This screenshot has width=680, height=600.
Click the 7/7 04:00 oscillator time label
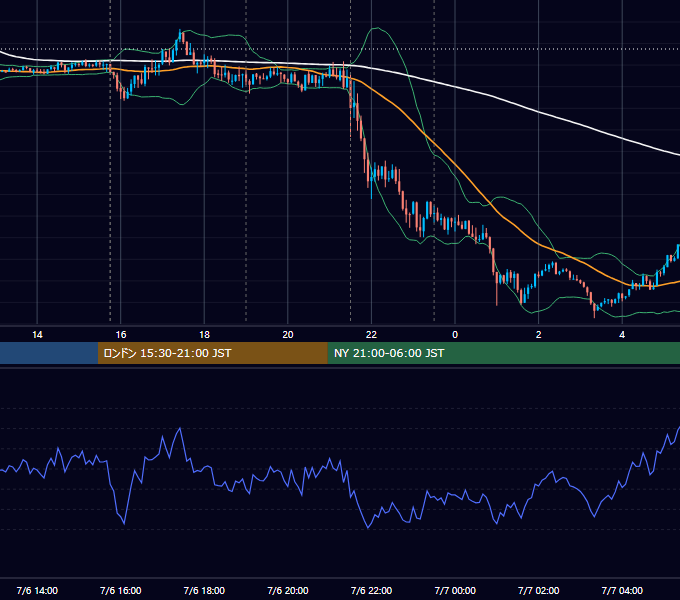622,590
